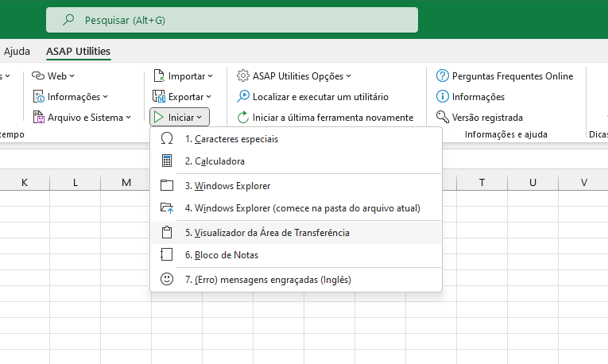Click the clipboard viewer icon
Viewport: 608px width, 364px height.
[167, 232]
